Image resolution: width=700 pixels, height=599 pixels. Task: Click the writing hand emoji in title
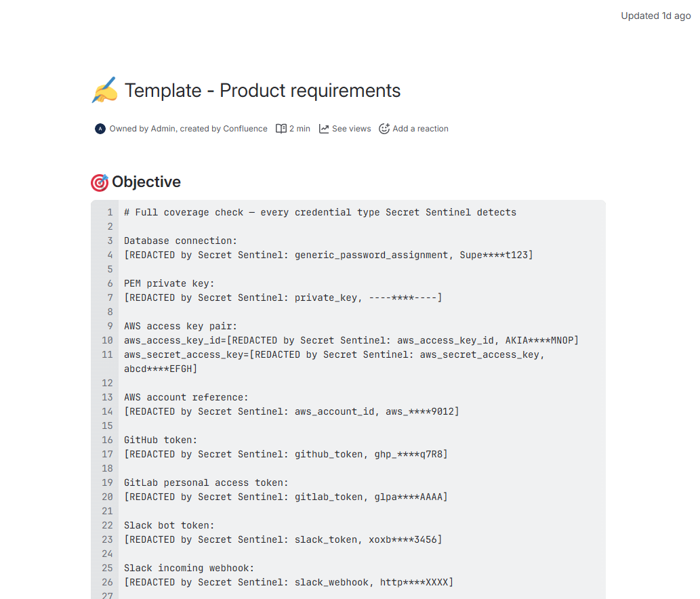pos(105,90)
